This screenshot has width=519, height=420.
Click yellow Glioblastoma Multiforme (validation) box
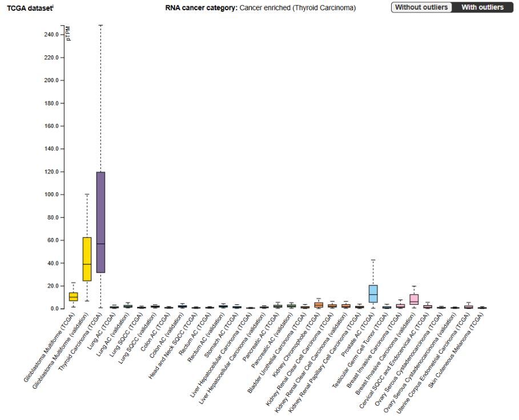point(87,259)
